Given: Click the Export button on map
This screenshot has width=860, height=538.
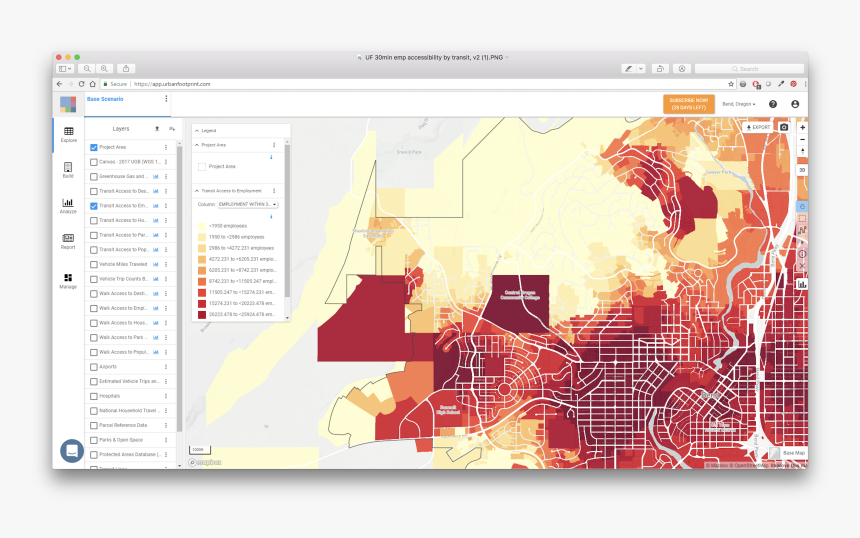Looking at the screenshot, I should [759, 127].
